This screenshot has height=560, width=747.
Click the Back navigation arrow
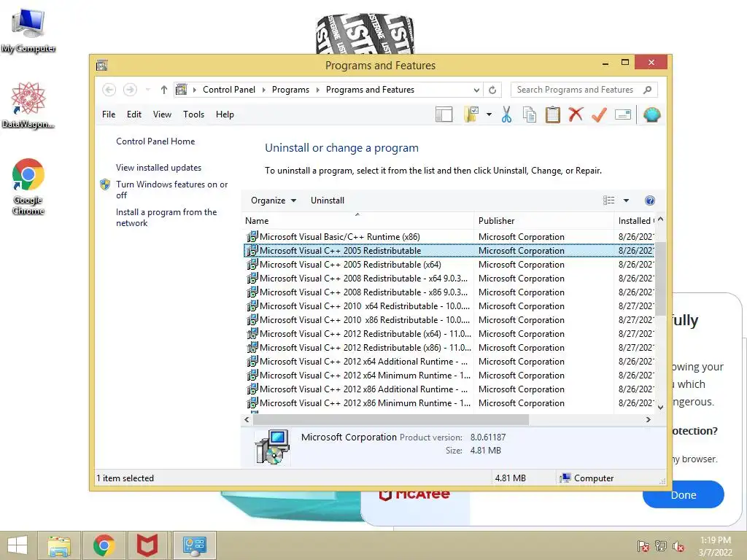109,90
